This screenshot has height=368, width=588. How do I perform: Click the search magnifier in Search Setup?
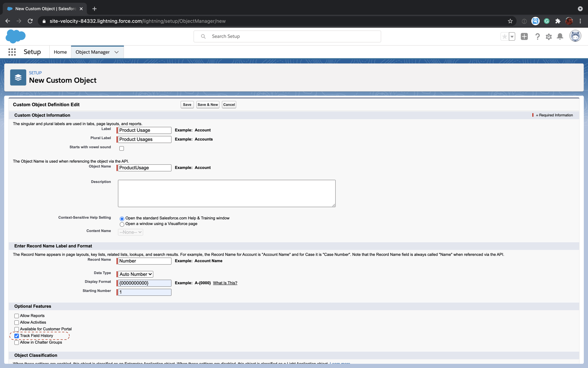(x=203, y=36)
